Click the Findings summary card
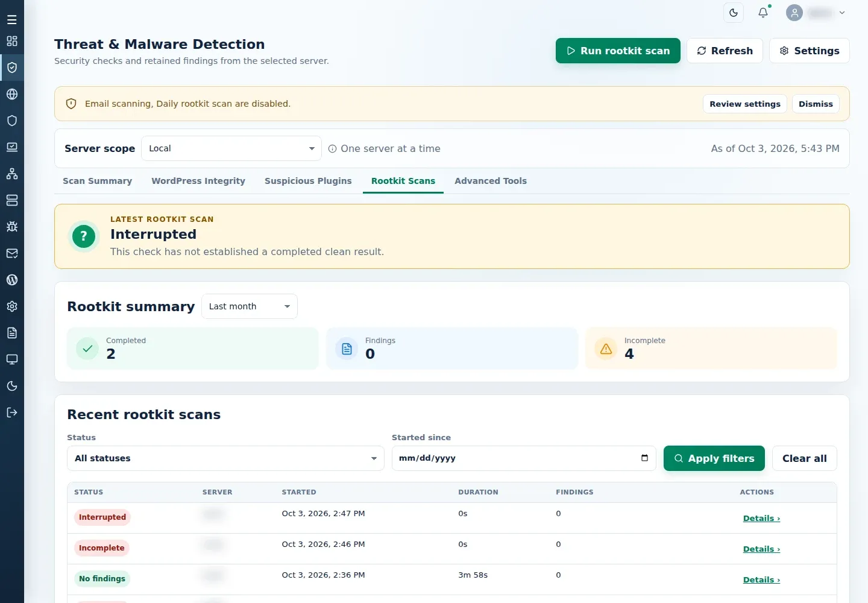This screenshot has width=868, height=603. (452, 349)
